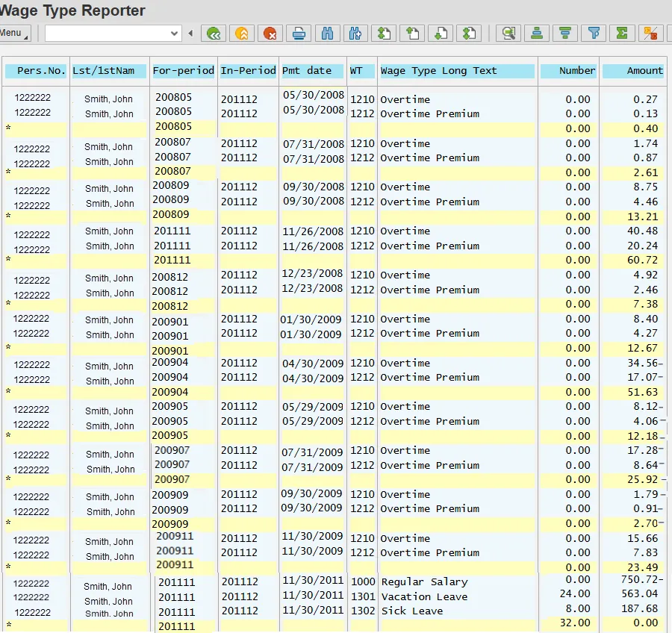Click the green Back arrow icon

pyautogui.click(x=214, y=34)
